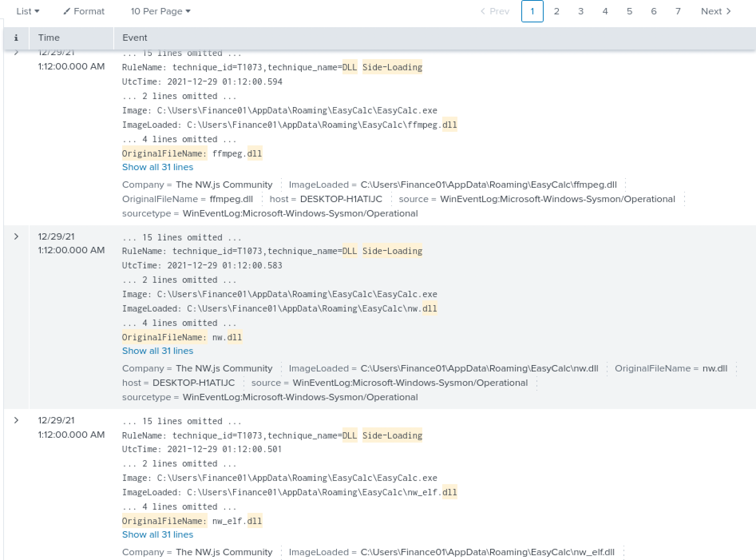Screen dimensions: 756x560
Task: Click timestamp of the nw.dll event
Action: 71,243
